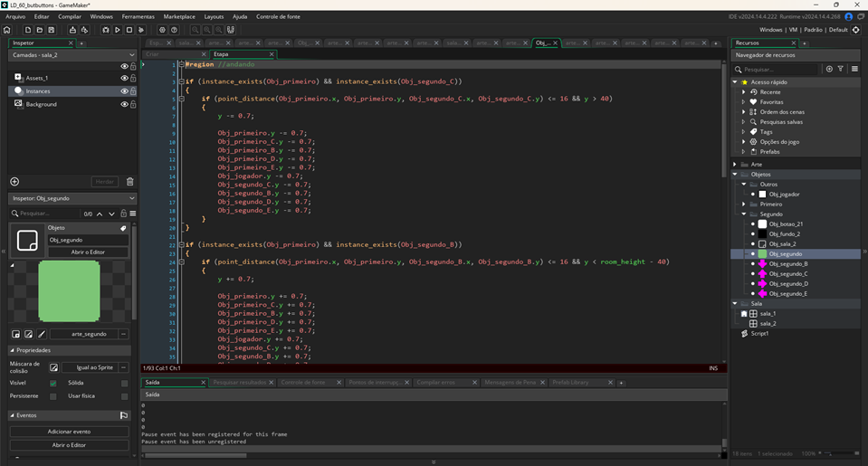Collapse Acesso rápido in resources
Image resolution: width=868 pixels, height=466 pixels.
tap(735, 82)
